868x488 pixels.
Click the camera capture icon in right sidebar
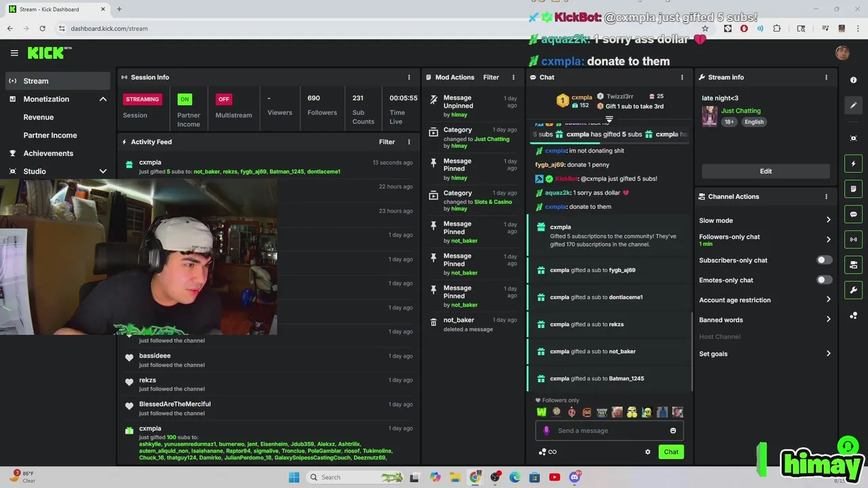853,138
